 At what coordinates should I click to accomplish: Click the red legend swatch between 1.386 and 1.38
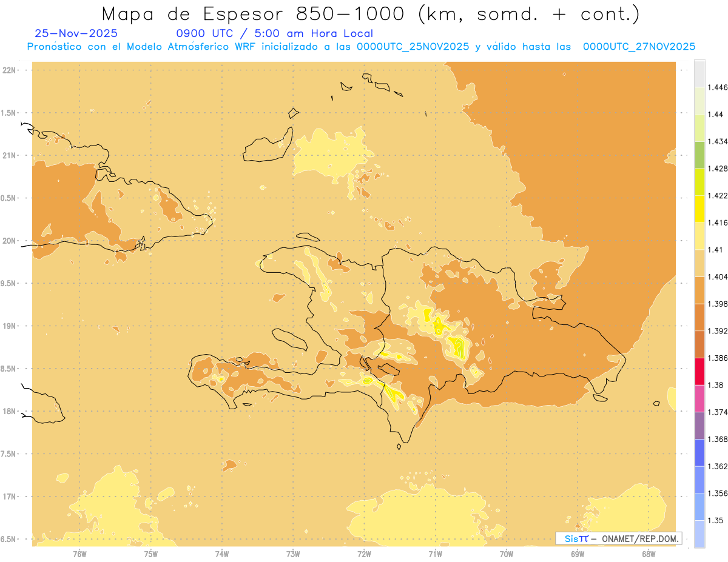coord(699,371)
